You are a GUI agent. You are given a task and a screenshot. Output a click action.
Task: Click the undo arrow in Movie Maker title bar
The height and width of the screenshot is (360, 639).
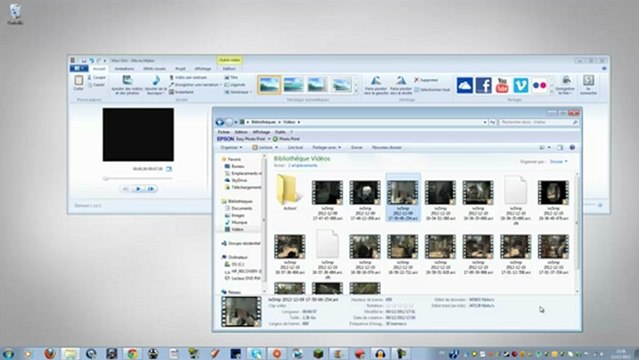pyautogui.click(x=91, y=60)
